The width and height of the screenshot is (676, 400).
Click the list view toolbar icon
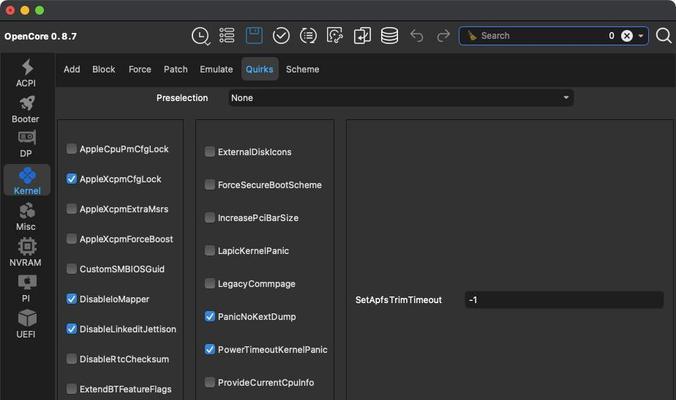tap(227, 36)
